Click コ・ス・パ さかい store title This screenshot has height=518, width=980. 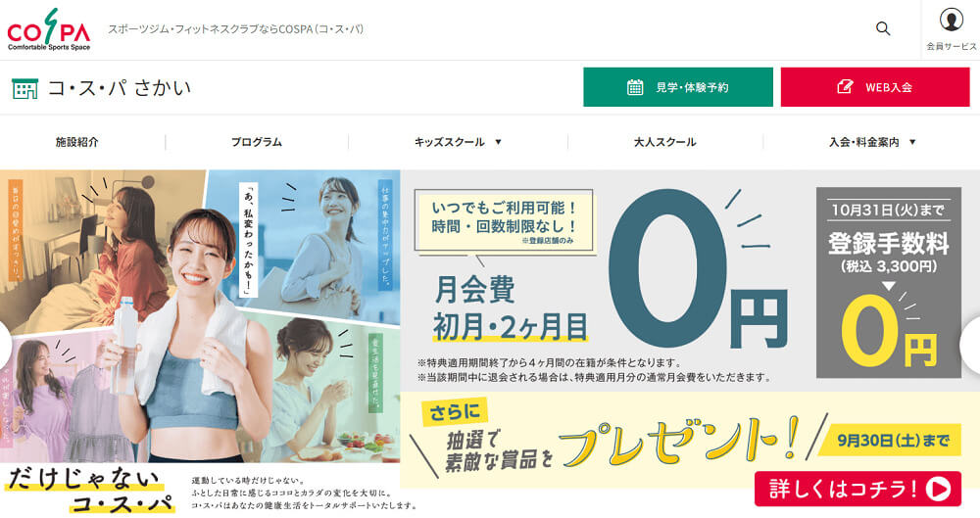119,88
